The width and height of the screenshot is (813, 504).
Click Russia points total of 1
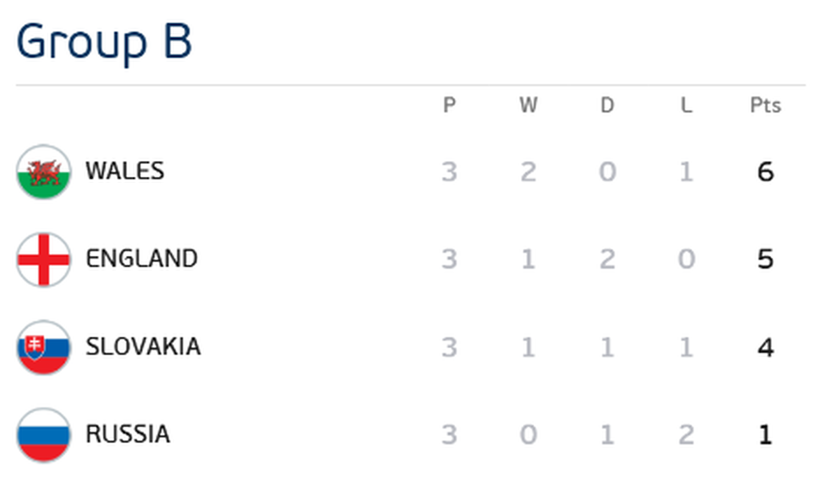coord(765,435)
